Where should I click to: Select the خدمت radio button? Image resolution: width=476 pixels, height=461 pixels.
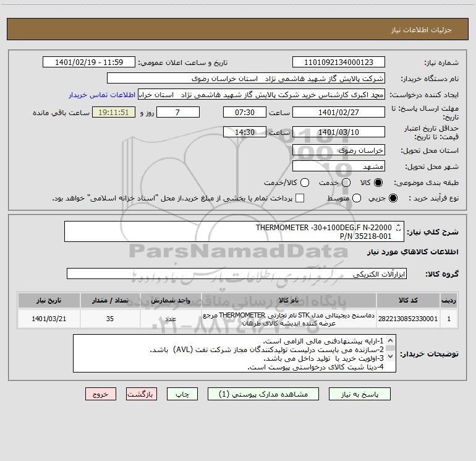(x=346, y=183)
